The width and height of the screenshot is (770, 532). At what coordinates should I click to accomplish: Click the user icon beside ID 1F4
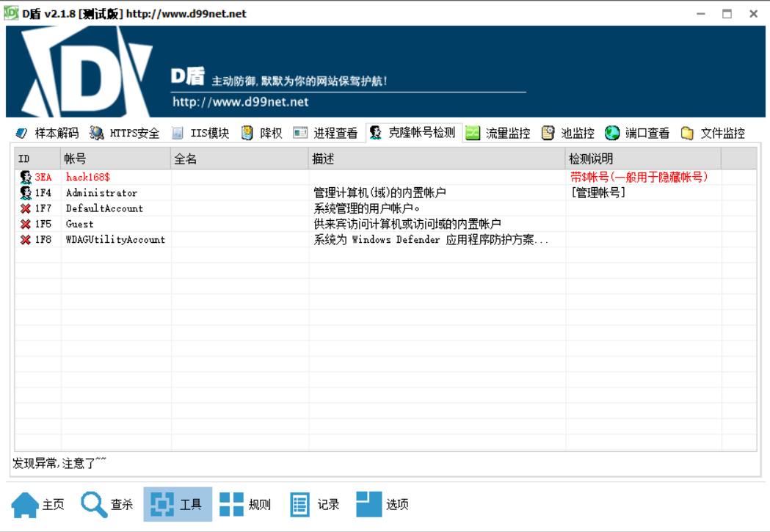(26, 193)
